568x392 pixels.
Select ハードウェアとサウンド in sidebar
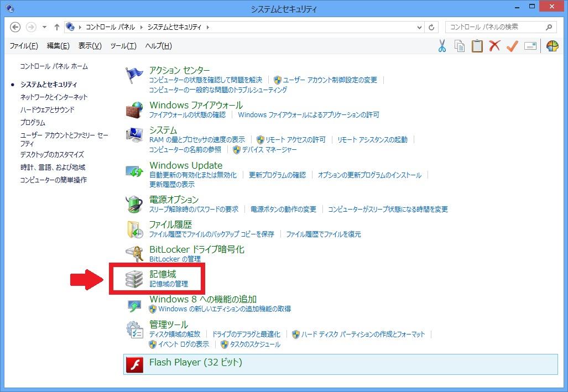click(x=48, y=110)
